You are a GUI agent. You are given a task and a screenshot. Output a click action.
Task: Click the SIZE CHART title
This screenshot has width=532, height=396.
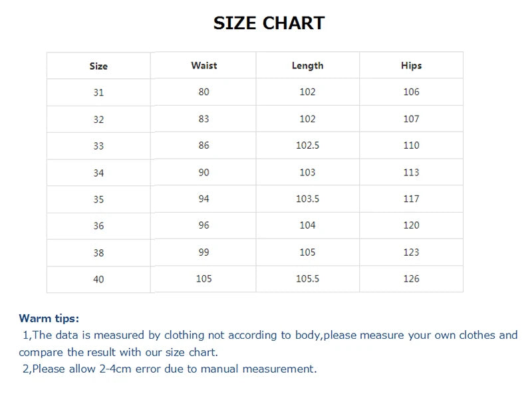pyautogui.click(x=269, y=23)
